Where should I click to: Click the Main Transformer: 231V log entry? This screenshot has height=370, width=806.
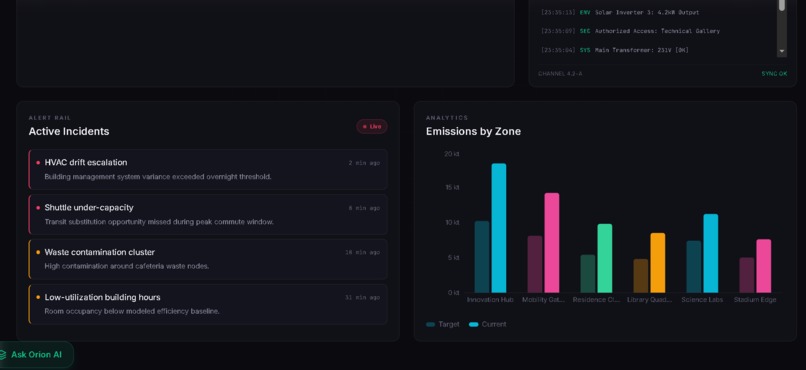tap(615, 50)
